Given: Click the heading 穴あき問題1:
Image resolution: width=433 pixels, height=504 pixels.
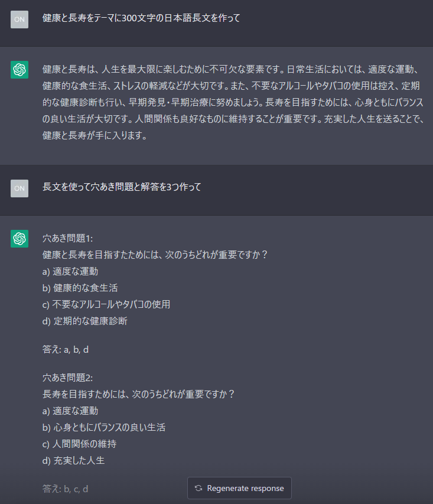Looking at the screenshot, I should [x=68, y=238].
